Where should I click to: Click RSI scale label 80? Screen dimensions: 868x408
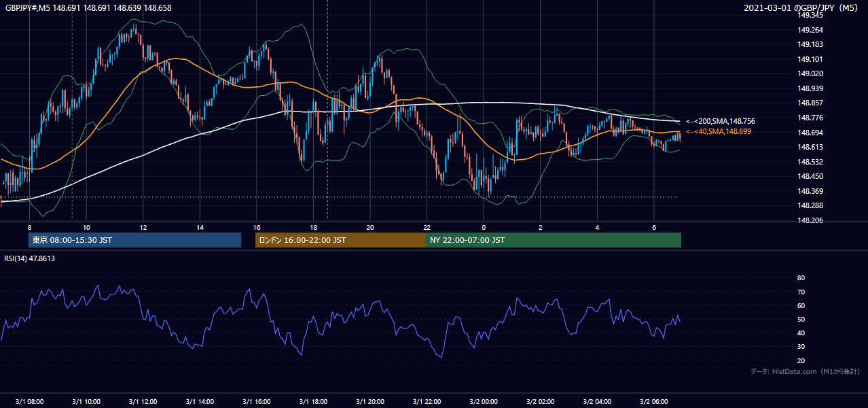click(801, 278)
